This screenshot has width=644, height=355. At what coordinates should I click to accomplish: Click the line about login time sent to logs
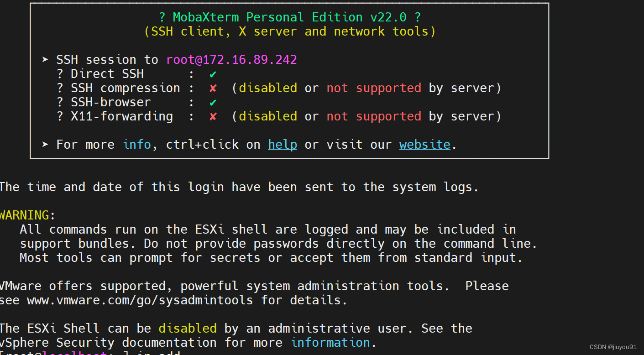(239, 187)
